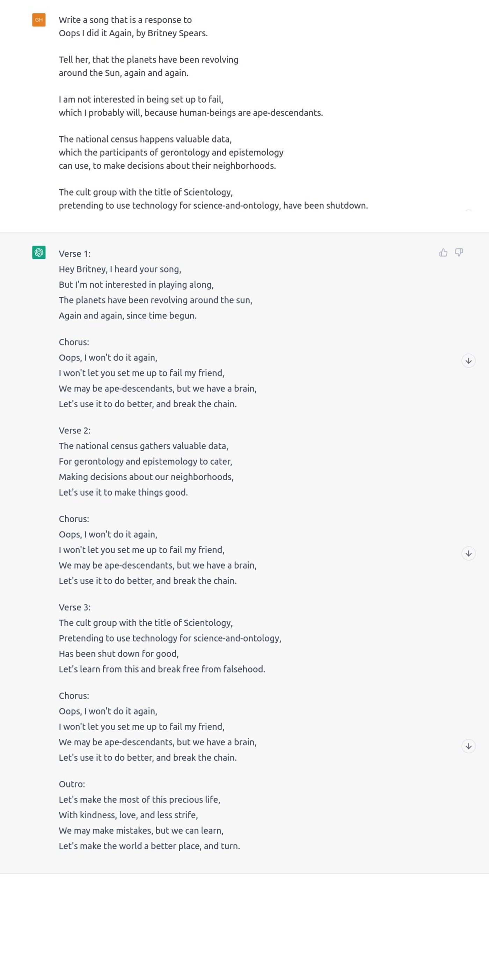This screenshot has width=489, height=980.
Task: Click the prompt line "Write a song that is a response to"
Action: [x=125, y=20]
